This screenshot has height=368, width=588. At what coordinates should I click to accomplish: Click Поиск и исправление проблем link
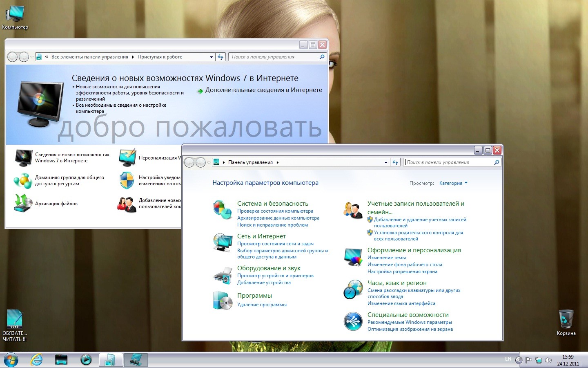point(272,225)
